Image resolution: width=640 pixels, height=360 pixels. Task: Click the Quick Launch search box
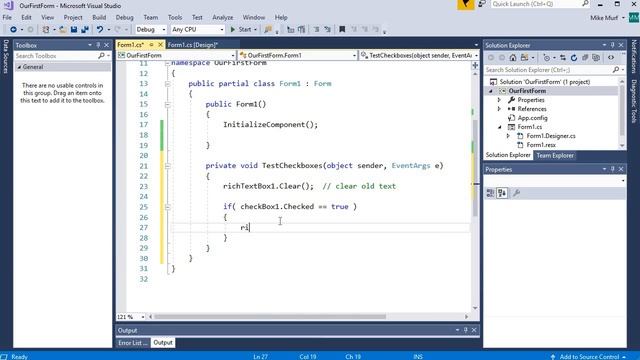tap(540, 4)
